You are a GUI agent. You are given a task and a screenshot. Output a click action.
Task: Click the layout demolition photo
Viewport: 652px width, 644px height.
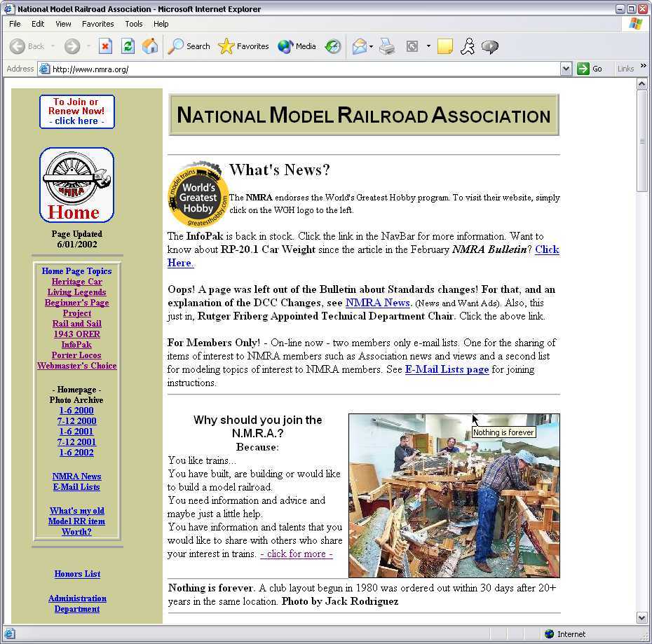[454, 495]
